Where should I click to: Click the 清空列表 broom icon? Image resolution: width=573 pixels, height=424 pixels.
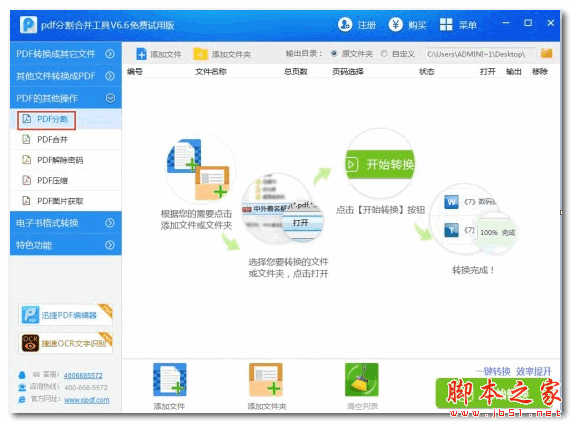click(361, 379)
